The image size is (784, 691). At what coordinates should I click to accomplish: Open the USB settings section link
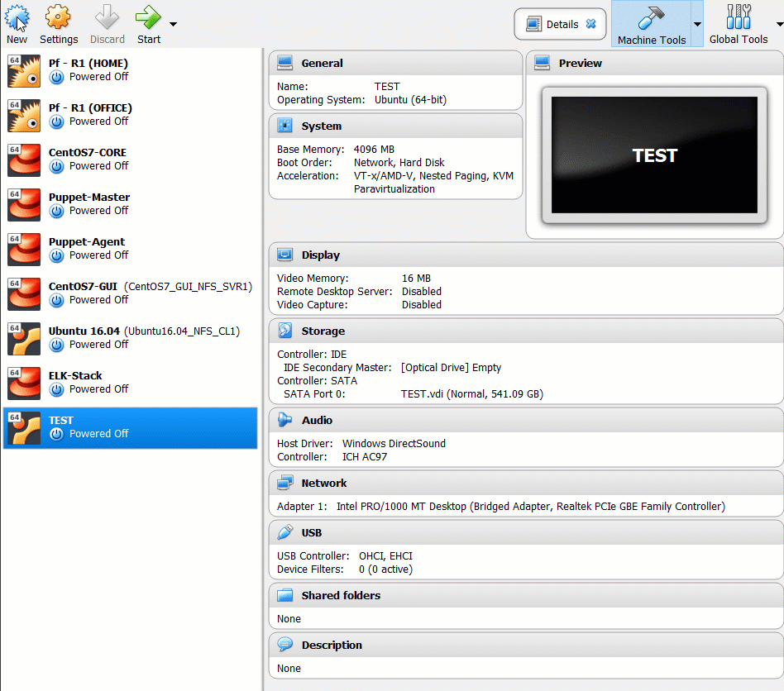click(312, 533)
